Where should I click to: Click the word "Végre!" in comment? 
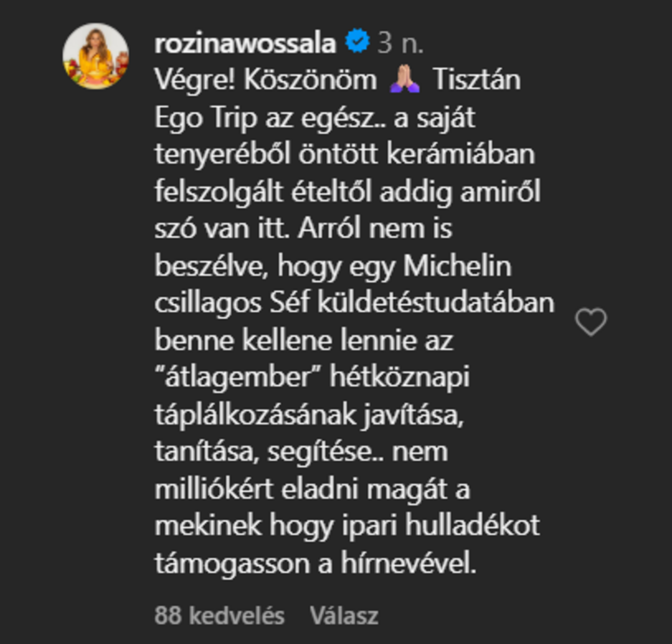tap(194, 80)
